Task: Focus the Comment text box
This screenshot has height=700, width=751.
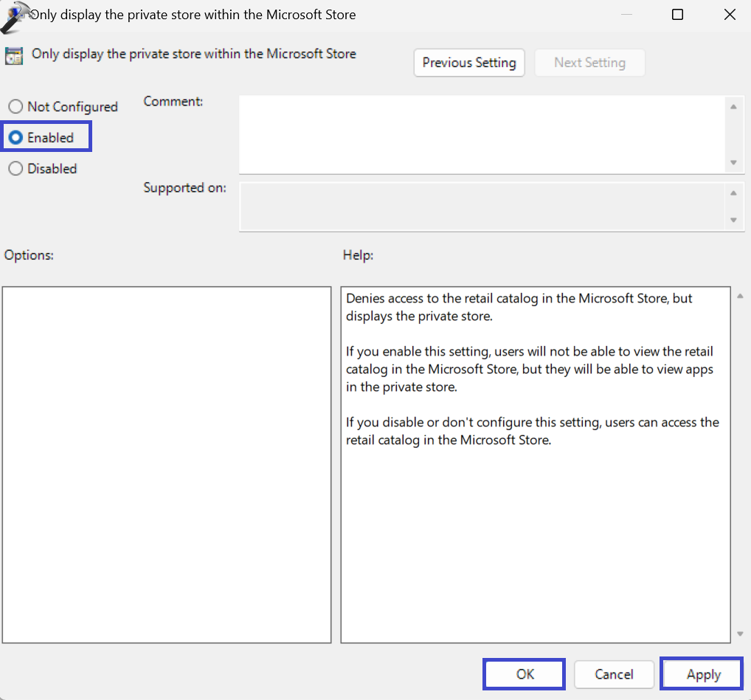Action: (482, 135)
